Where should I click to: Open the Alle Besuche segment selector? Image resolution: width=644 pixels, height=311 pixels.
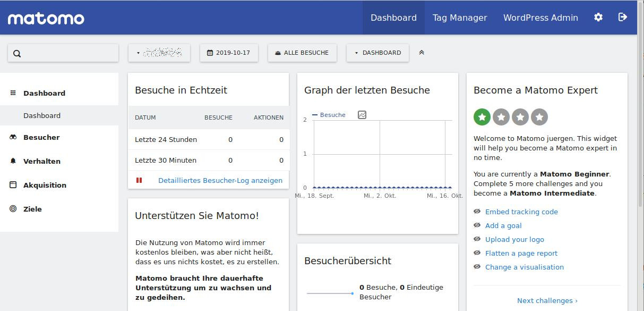point(302,53)
